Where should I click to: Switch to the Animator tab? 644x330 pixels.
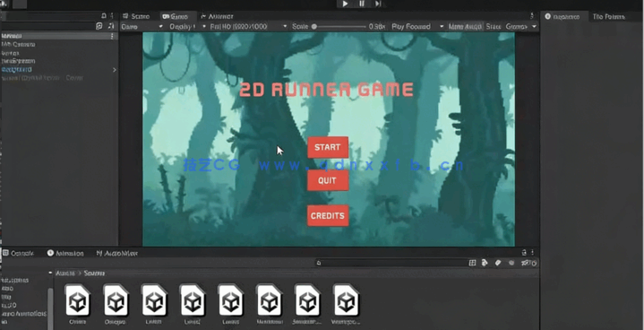click(217, 16)
